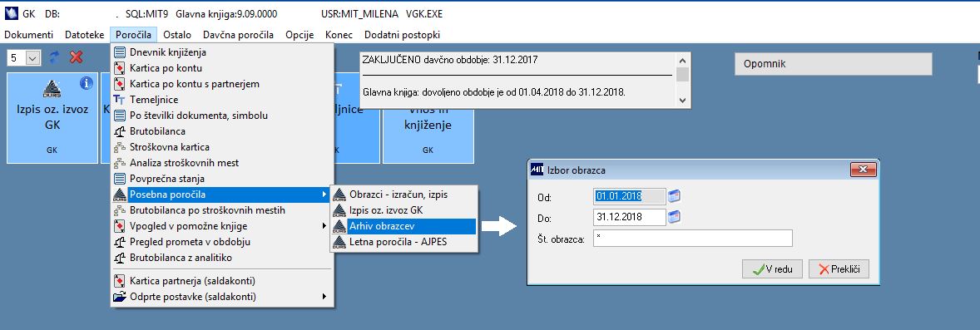Click the Opomnik panel header
Image resolution: width=980 pixels, height=330 pixels.
pos(833,64)
